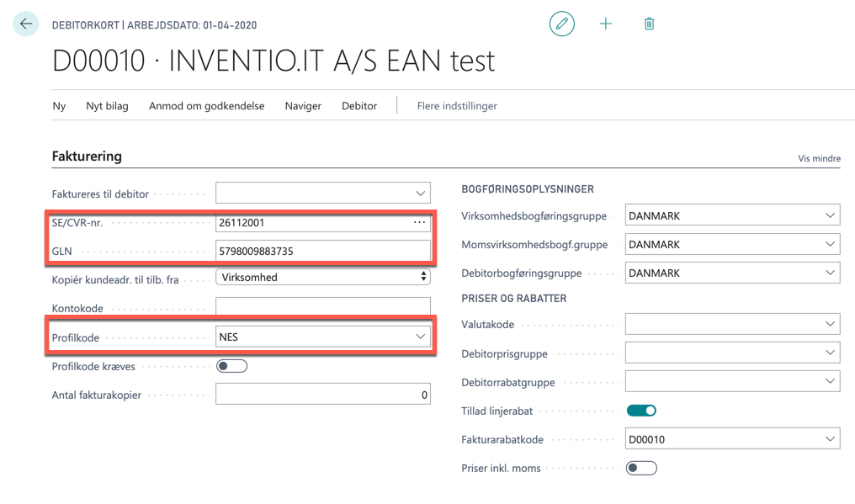Screen dimensions: 855x504
Task: Click the Valutakode label
Action: pos(487,325)
